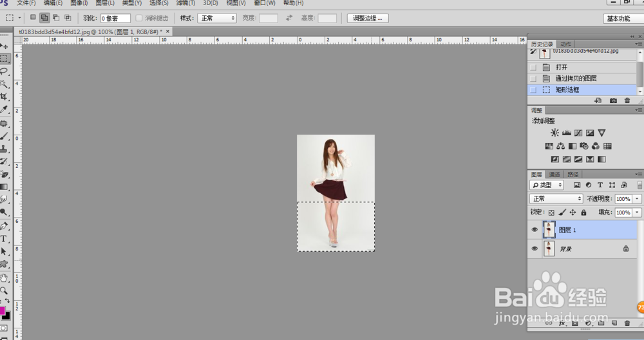Select the Brush tool

point(4,136)
